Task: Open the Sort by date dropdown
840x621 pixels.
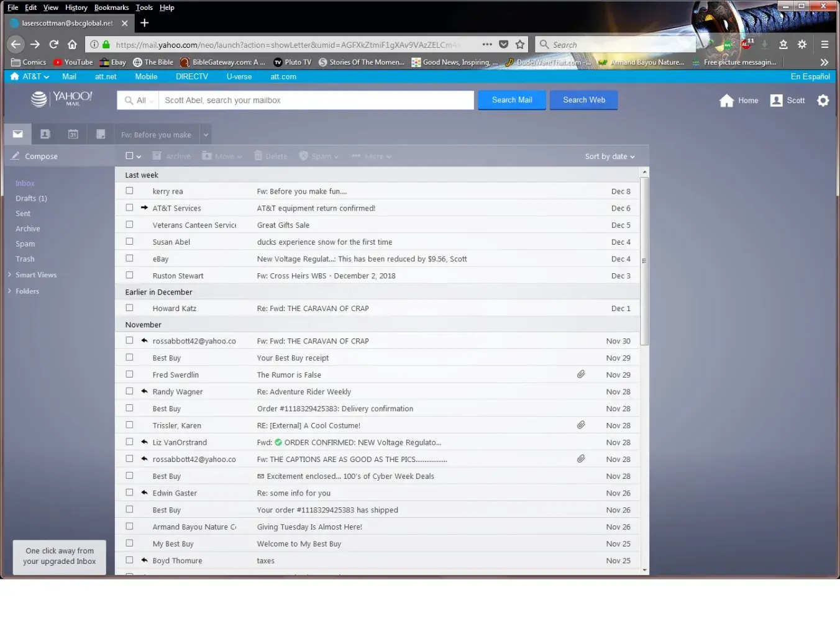Action: 609,156
